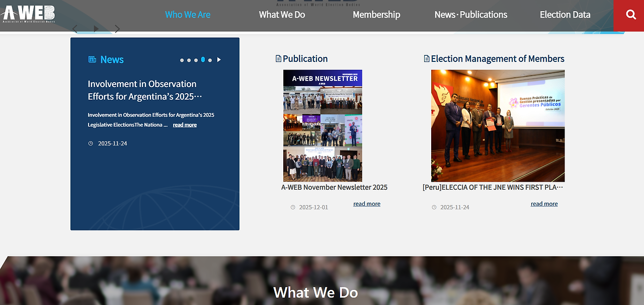Click read more in the News panel
This screenshot has height=305, width=644.
[185, 125]
